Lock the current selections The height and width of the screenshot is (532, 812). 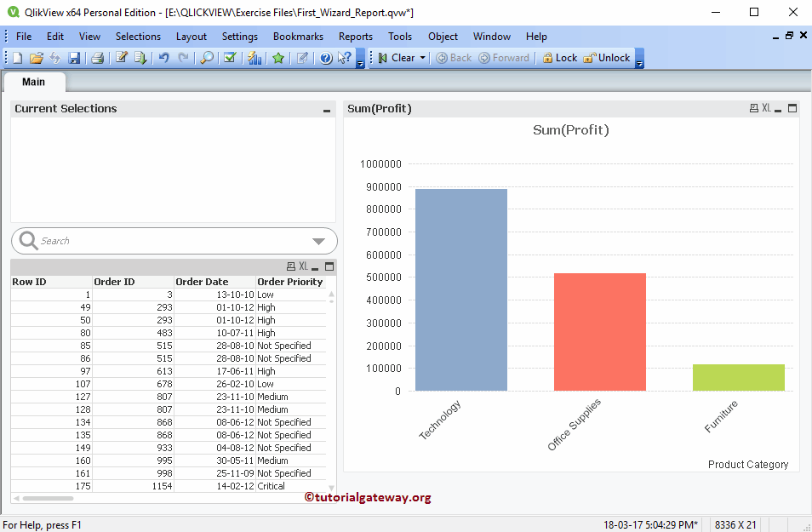pyautogui.click(x=559, y=58)
